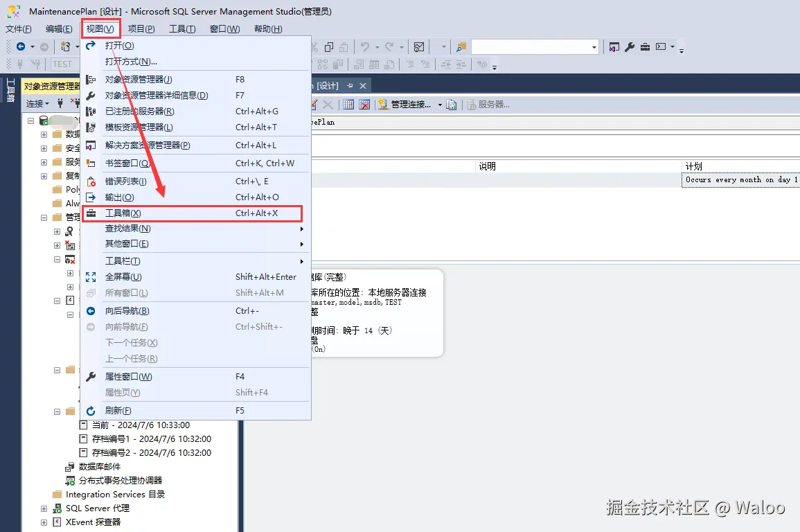Click the Distributed Transaction Coordinator icon in the tree
This screenshot has width=800, height=532.
[x=70, y=481]
